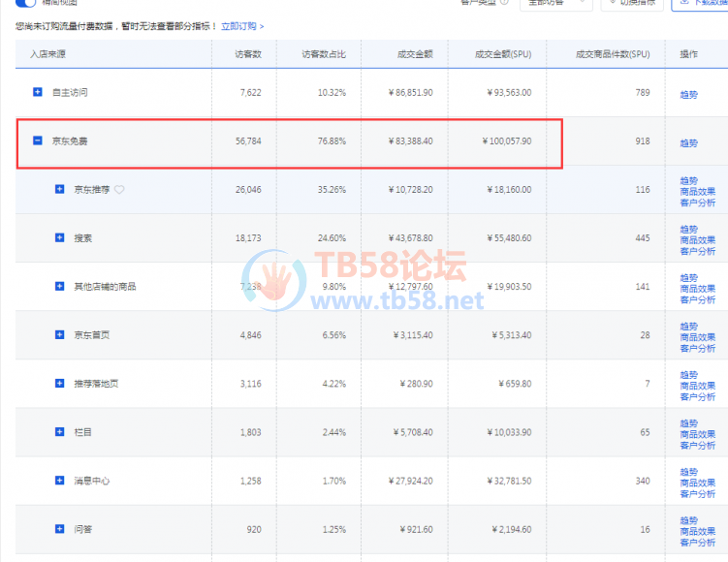Click the ¥27,924.20 amount in 消息中心 row

pos(411,481)
